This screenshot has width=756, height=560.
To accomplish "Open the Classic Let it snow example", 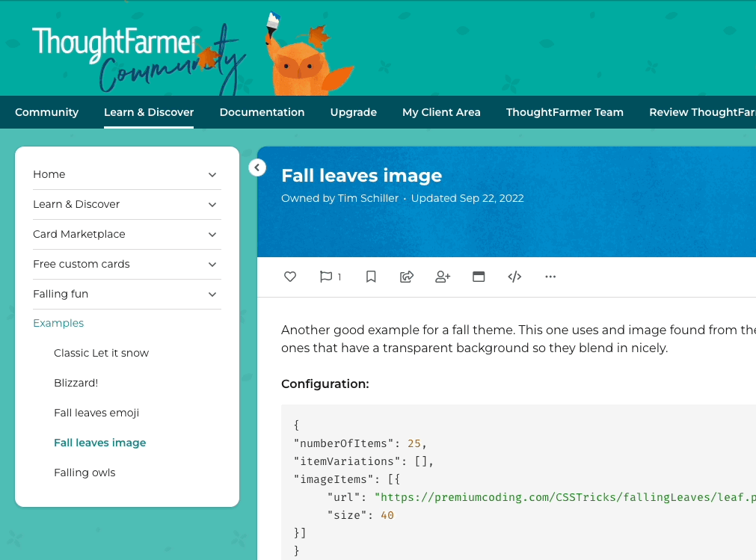I will pos(101,353).
